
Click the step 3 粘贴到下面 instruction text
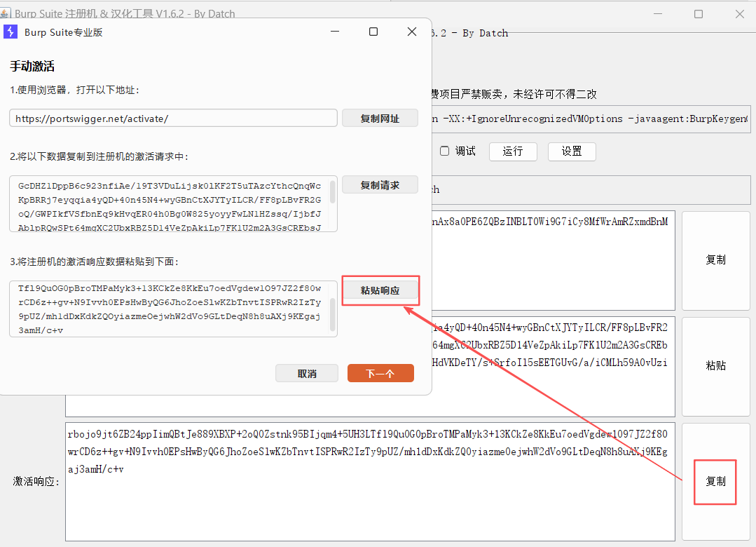[95, 262]
